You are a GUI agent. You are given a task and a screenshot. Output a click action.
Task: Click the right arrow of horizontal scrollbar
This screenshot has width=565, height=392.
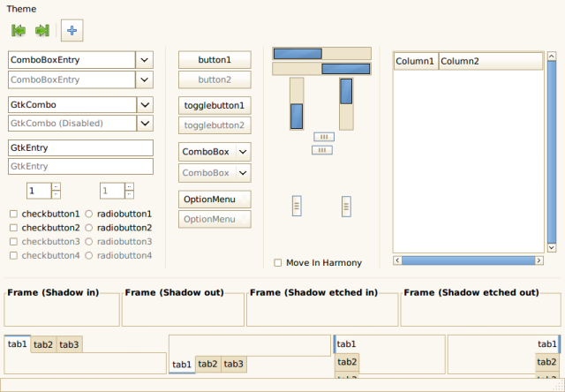554,260
